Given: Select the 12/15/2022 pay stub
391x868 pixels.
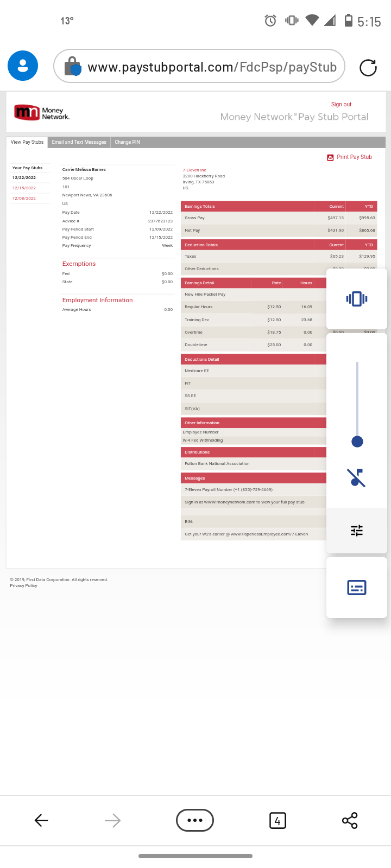Looking at the screenshot, I should point(24,188).
